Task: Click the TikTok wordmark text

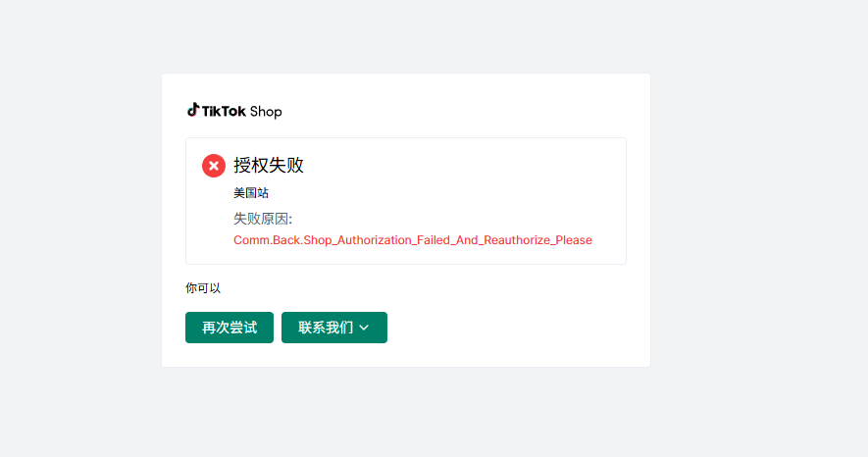Action: tap(224, 111)
